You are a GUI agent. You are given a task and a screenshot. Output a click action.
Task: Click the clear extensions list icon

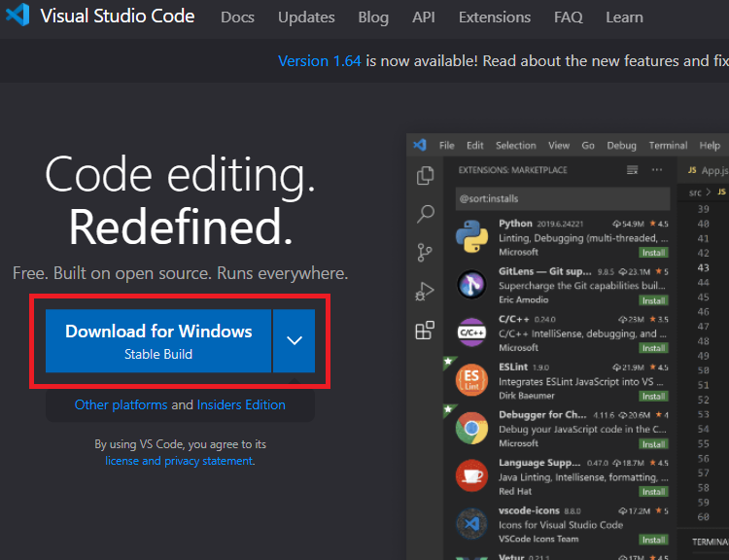pos(632,170)
